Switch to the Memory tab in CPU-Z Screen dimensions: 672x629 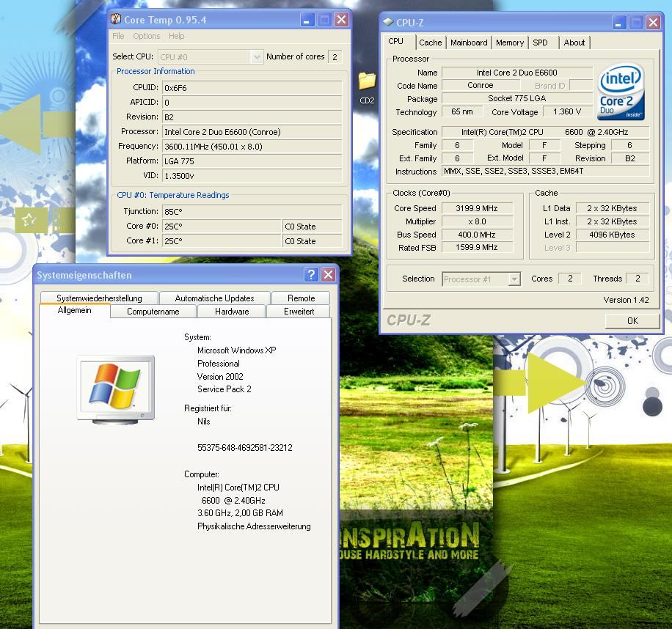(x=510, y=43)
